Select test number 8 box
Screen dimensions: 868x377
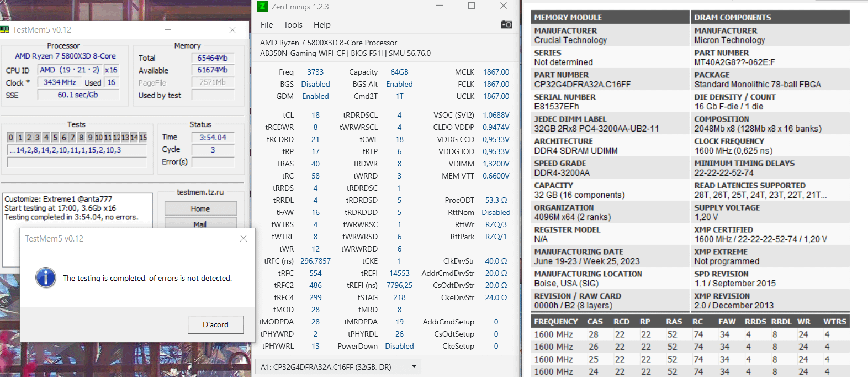(81, 137)
